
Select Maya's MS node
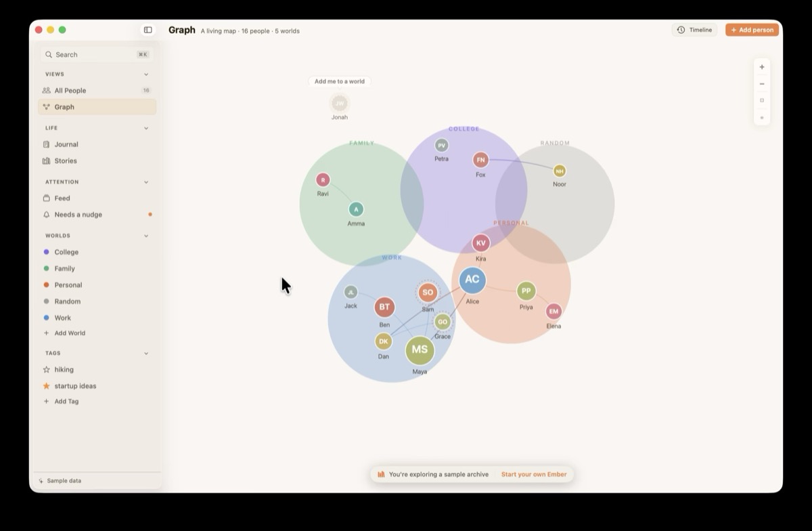tap(420, 349)
